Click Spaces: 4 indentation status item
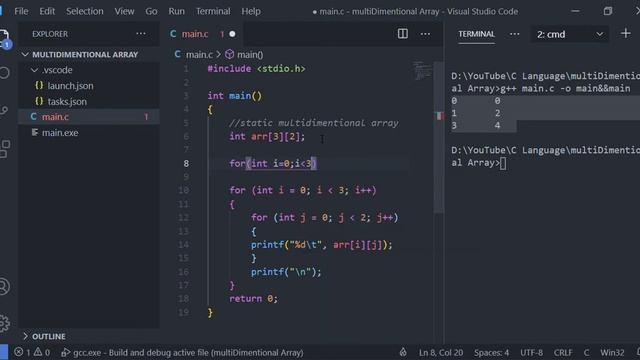640x360 pixels. (x=491, y=352)
